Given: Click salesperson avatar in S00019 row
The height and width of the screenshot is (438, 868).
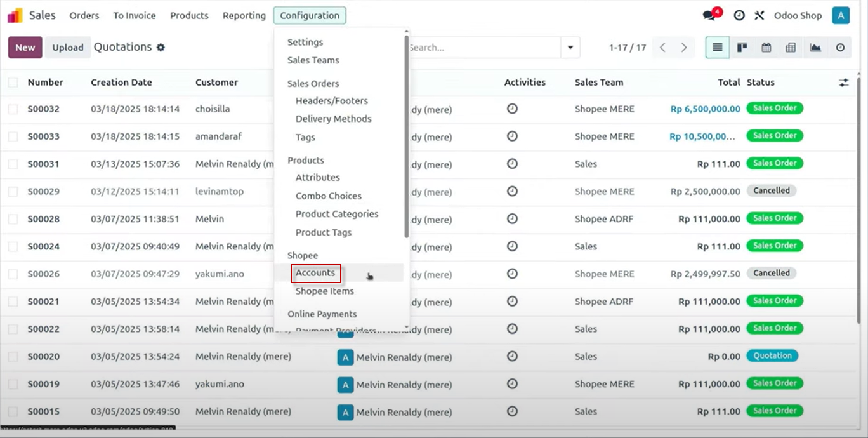Looking at the screenshot, I should tap(345, 385).
